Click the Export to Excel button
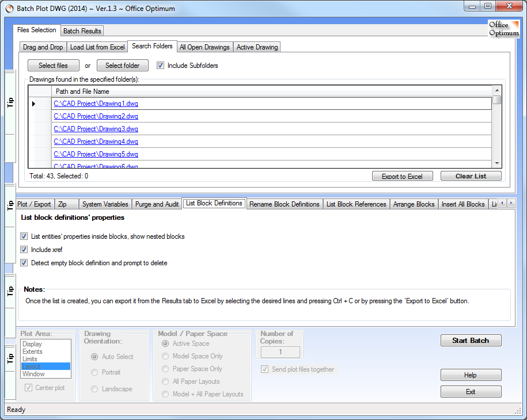Viewport: 527px width, 420px height. pos(403,176)
